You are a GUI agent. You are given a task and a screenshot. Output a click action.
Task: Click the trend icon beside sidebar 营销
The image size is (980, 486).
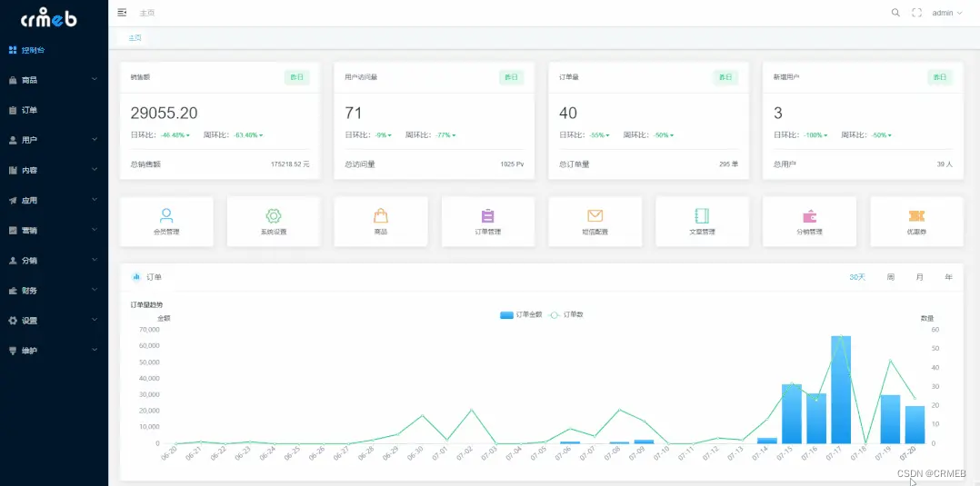tap(13, 230)
